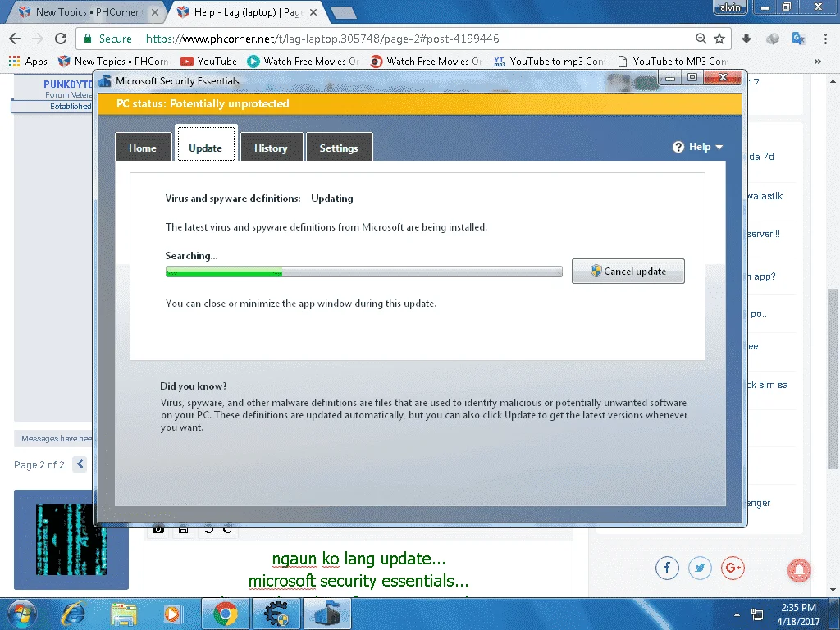
Task: Open the History tab in Security Essentials
Action: pyautogui.click(x=271, y=148)
